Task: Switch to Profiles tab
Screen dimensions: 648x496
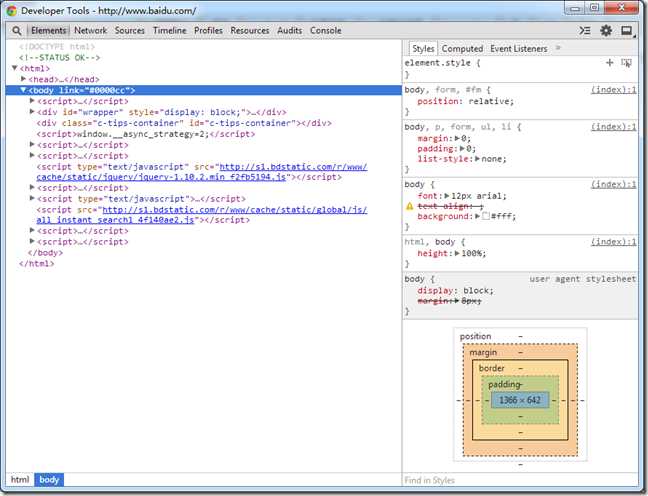Action: tap(208, 31)
